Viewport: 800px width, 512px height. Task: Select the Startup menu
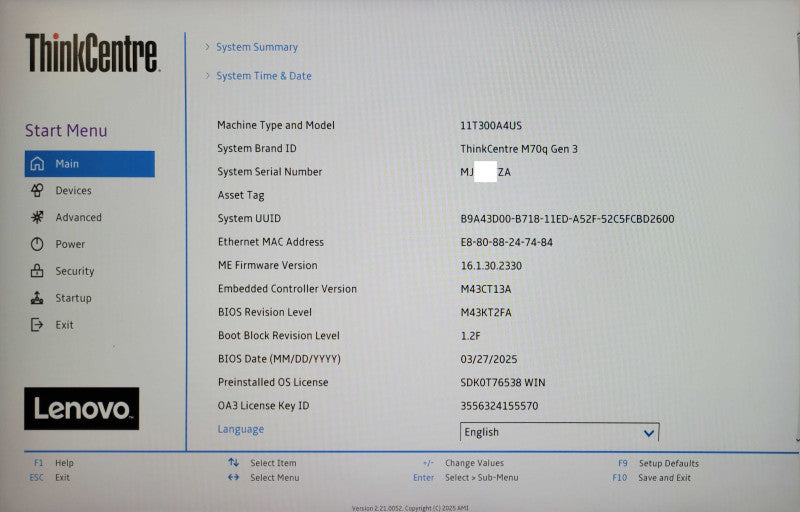[73, 298]
